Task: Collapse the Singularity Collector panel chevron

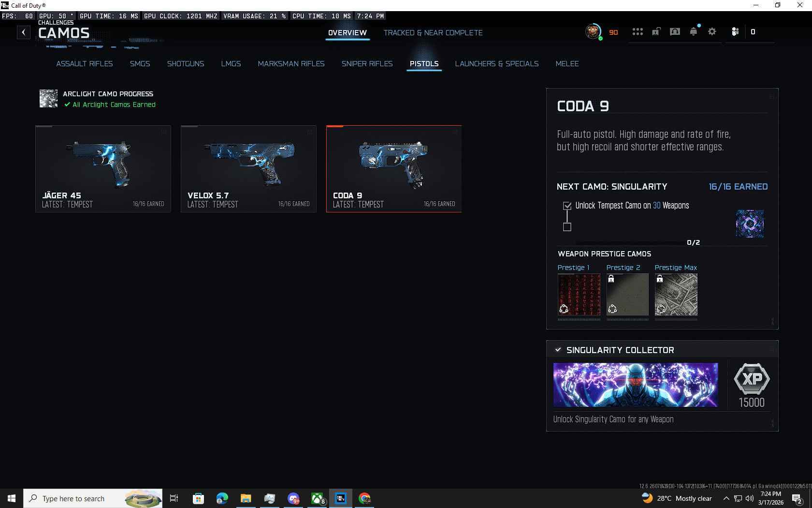Action: click(x=558, y=349)
